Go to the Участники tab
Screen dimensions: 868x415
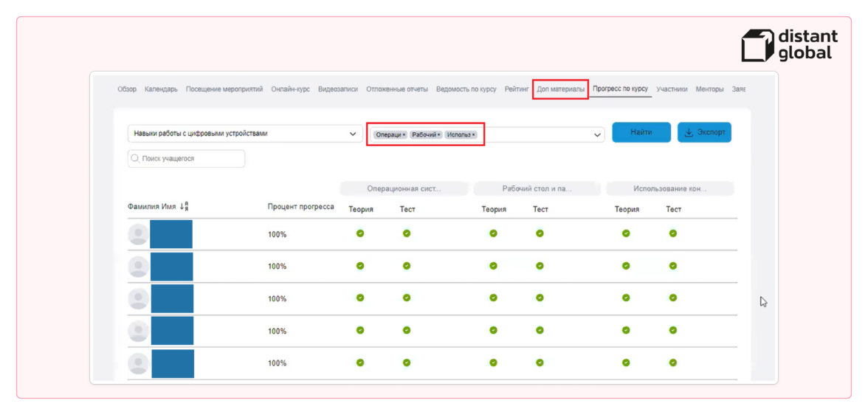pos(672,89)
